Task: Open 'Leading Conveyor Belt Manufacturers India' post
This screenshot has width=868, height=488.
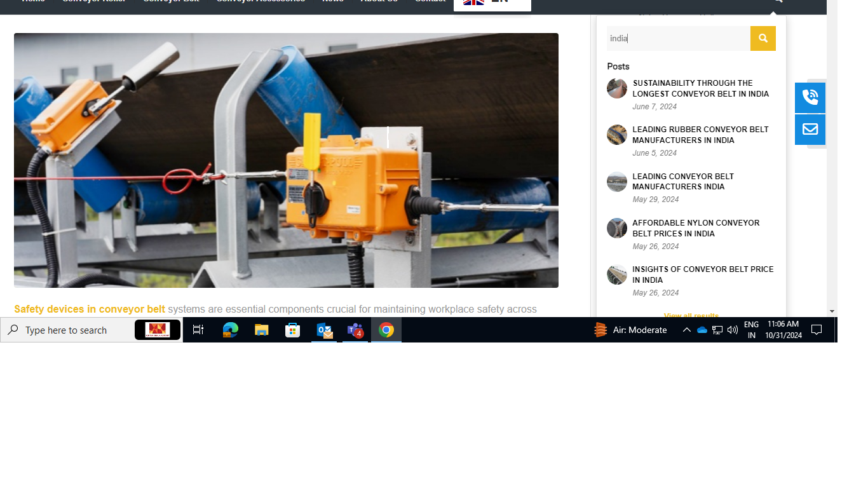Action: (x=683, y=182)
